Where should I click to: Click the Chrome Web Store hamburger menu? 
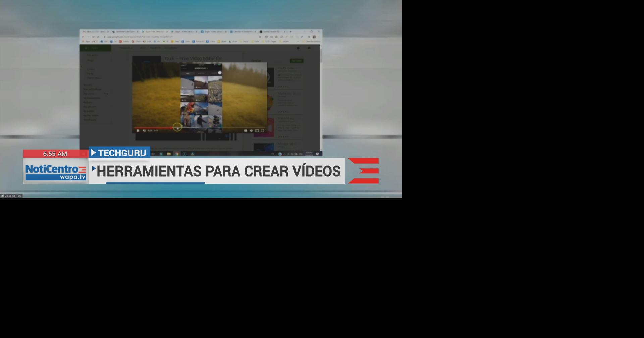[86, 48]
